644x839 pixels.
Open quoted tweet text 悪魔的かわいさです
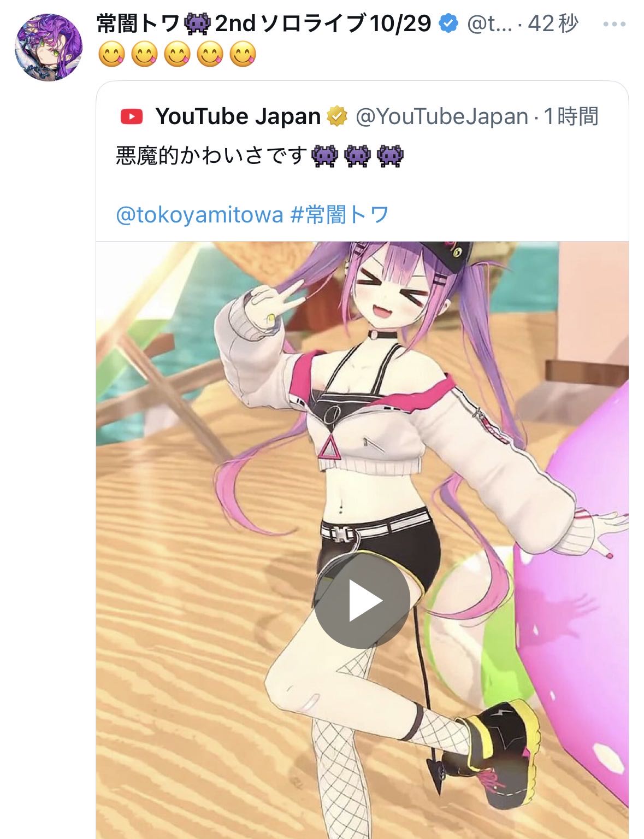click(211, 156)
